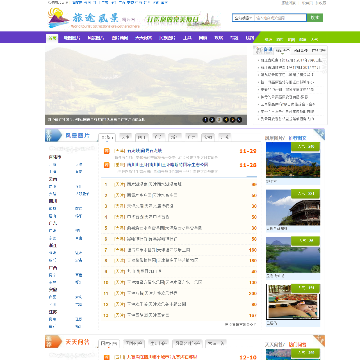The image size is (360, 360).
Task: Click the orange icon of the second 11-20 entry
Action: coord(106,165)
